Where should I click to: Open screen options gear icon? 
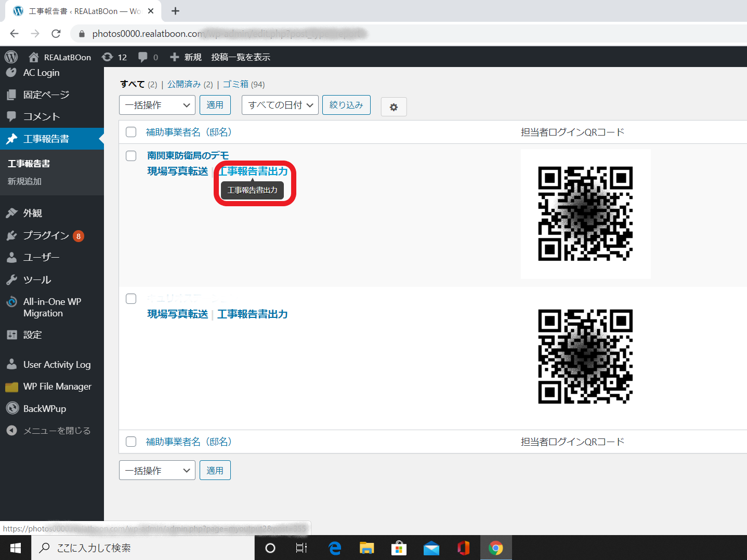coord(394,107)
